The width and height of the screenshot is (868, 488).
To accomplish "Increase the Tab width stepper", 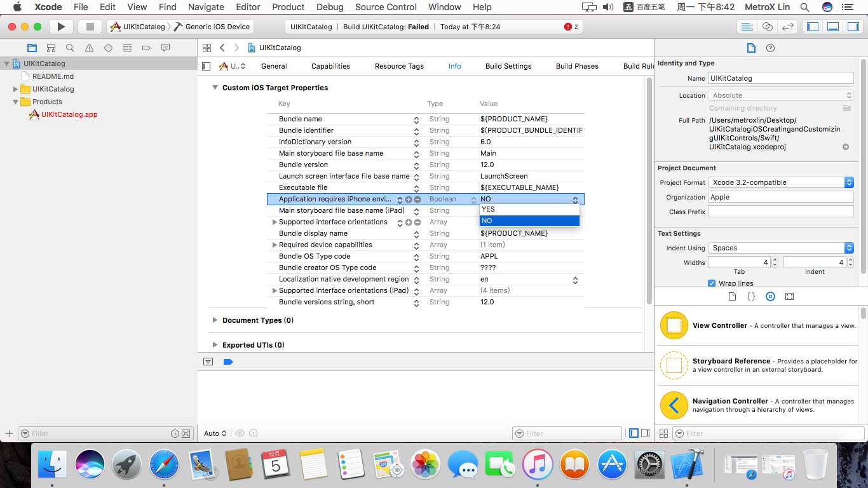I will point(775,260).
